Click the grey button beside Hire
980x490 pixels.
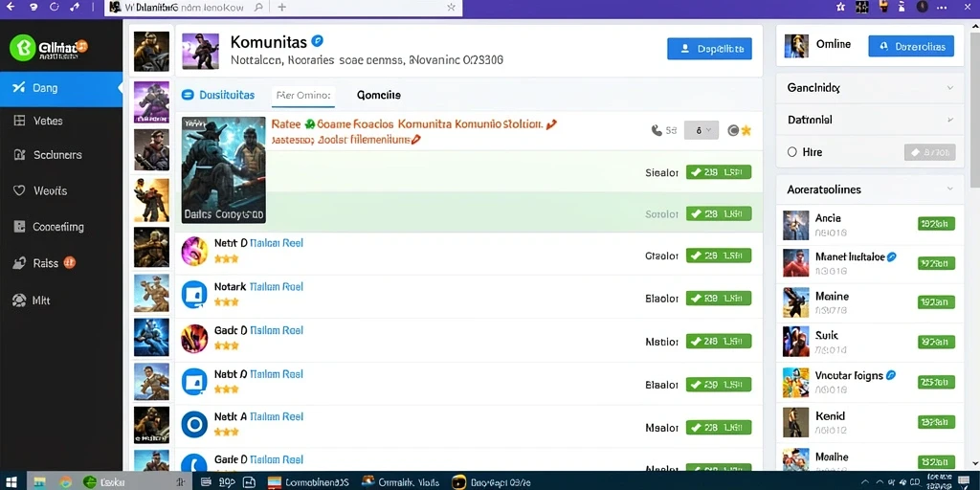point(930,152)
